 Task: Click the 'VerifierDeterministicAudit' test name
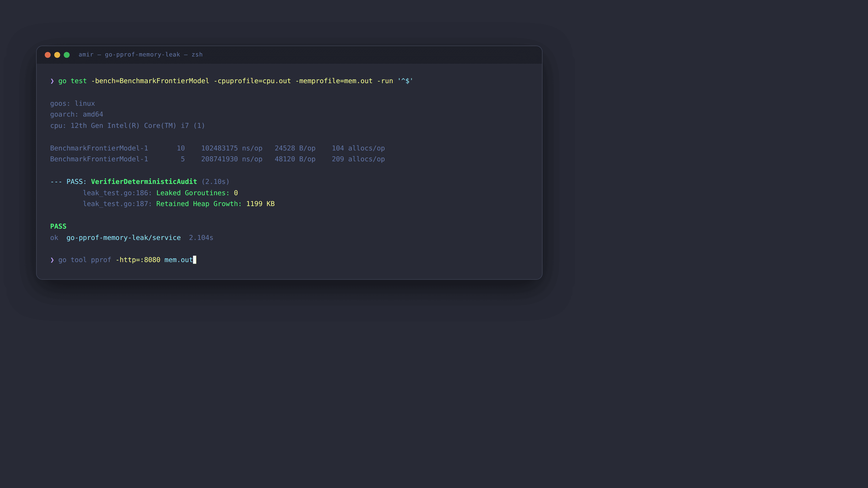click(144, 181)
